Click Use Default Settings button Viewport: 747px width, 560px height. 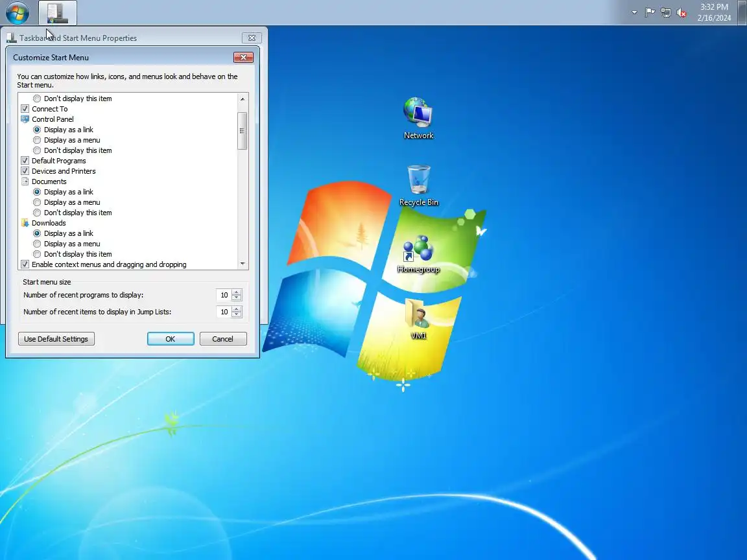click(x=56, y=339)
